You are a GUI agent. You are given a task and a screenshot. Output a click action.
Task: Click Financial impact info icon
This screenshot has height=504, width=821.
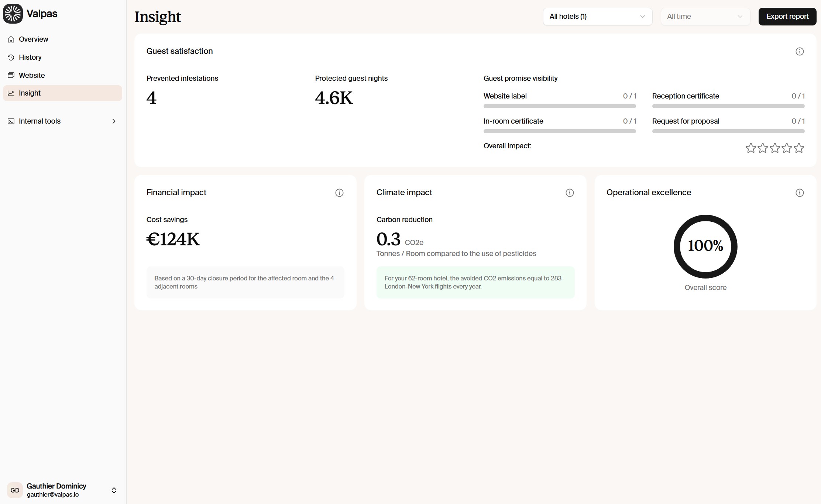click(339, 193)
